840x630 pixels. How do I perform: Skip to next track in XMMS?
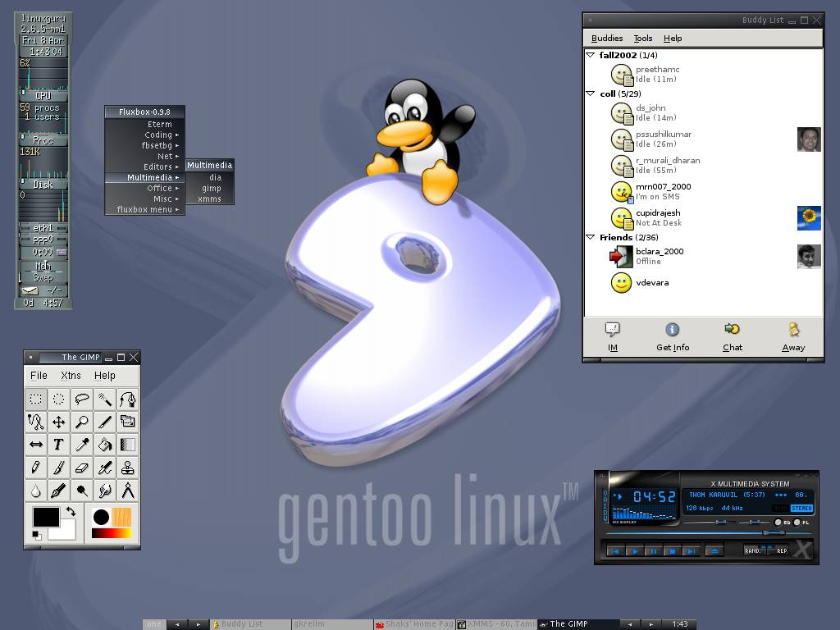[x=691, y=550]
